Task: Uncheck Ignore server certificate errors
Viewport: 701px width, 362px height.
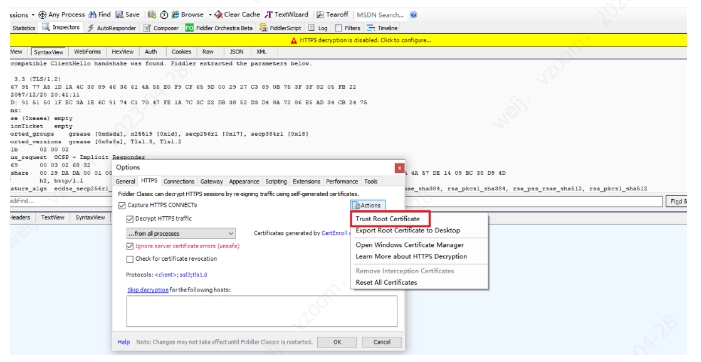Action: pos(130,246)
